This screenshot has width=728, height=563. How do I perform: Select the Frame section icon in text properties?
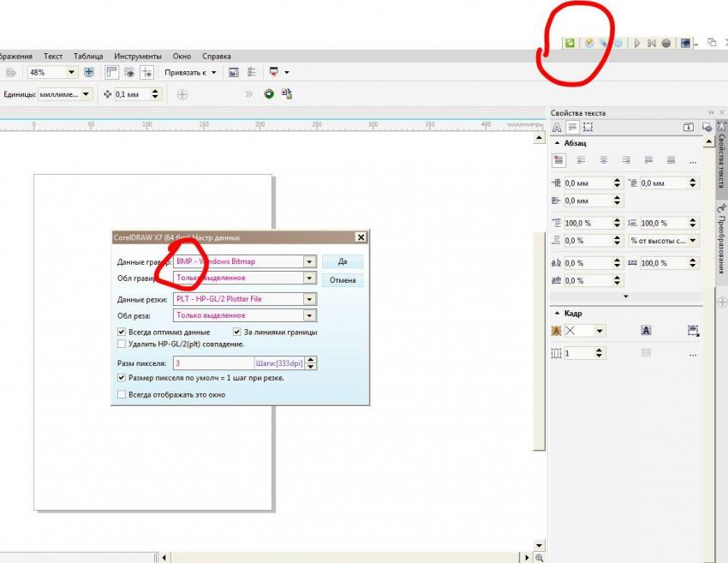(588, 127)
